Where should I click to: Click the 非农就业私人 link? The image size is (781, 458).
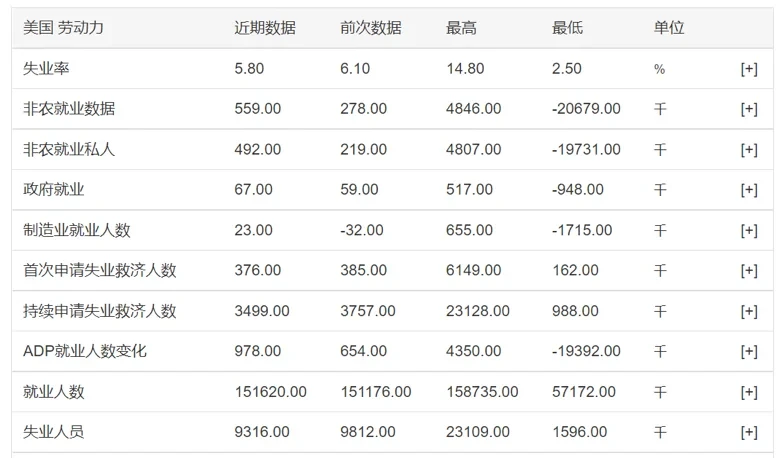coord(69,150)
